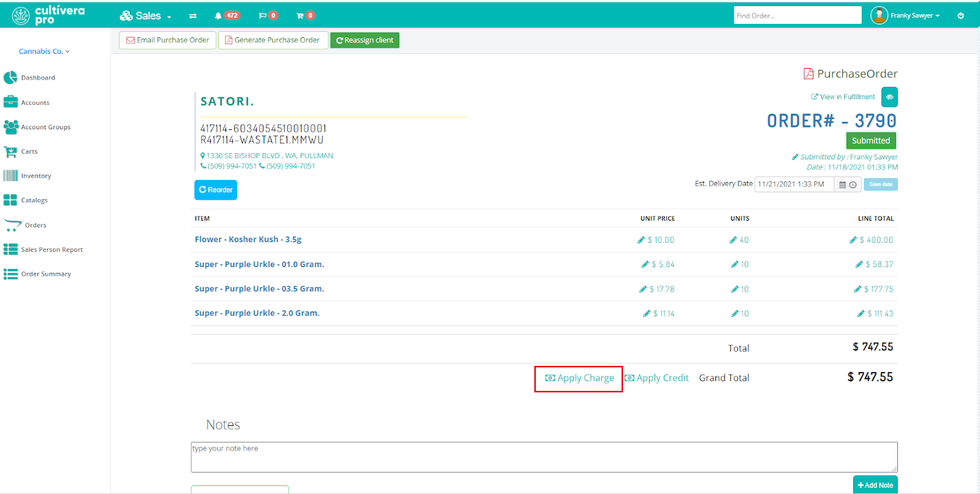This screenshot has width=980, height=494.
Task: Click the pencil beside Submitted by
Action: 795,157
